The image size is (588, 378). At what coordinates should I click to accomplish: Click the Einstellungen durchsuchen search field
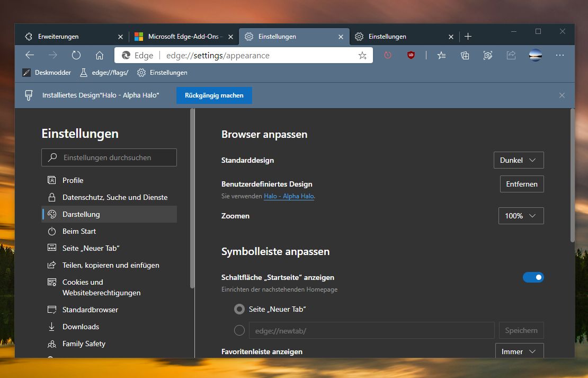(109, 157)
